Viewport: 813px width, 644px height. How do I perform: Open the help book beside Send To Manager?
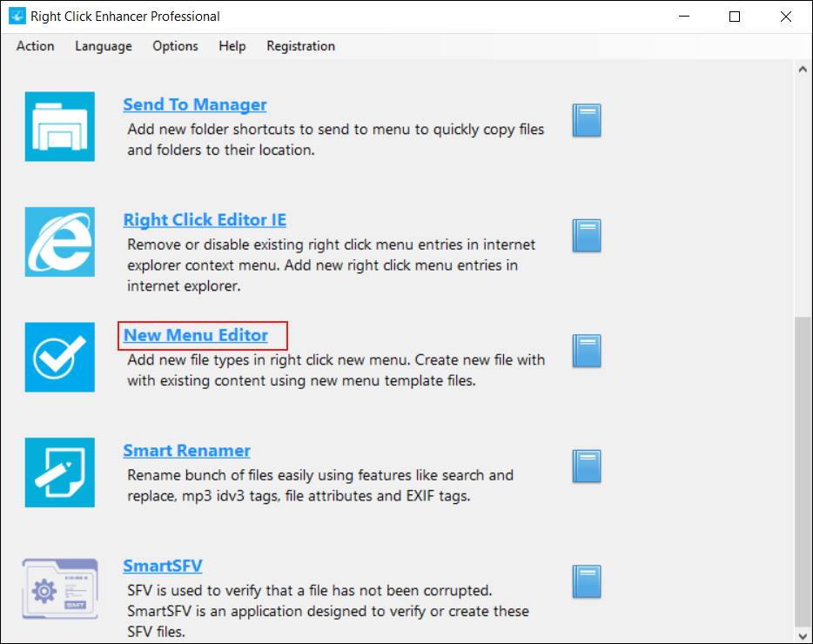click(586, 120)
